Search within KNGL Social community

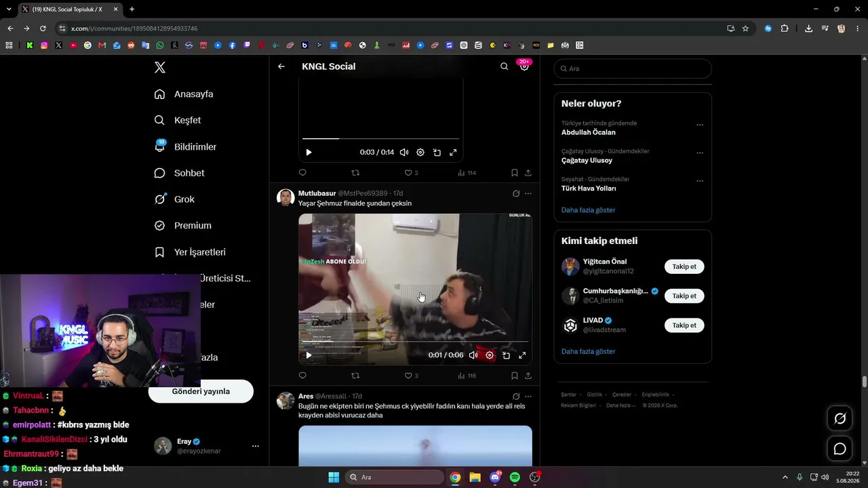coord(504,66)
